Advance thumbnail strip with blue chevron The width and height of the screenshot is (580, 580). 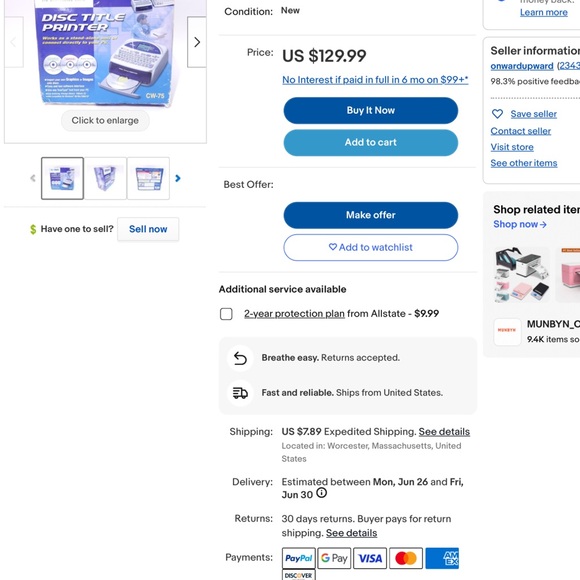pos(178,178)
